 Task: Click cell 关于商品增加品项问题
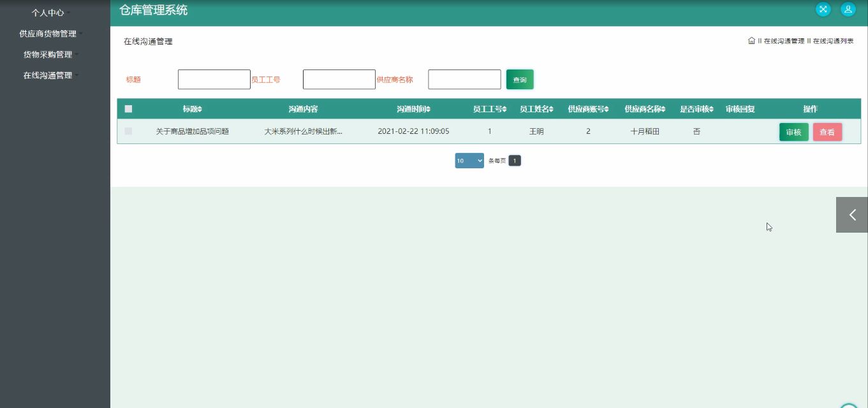pyautogui.click(x=193, y=132)
